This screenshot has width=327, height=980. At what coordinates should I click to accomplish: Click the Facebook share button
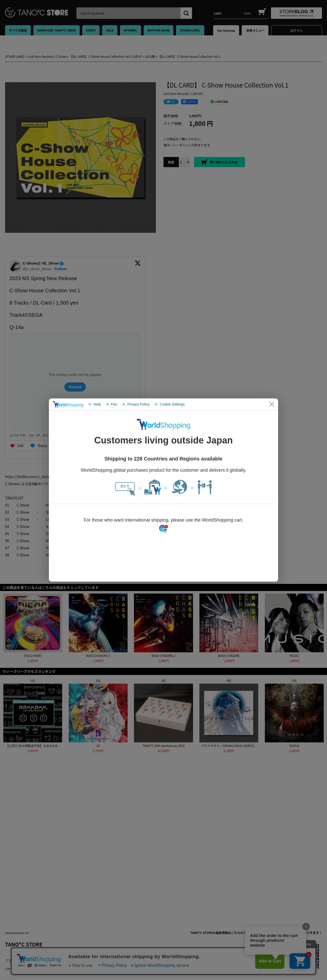(189, 102)
